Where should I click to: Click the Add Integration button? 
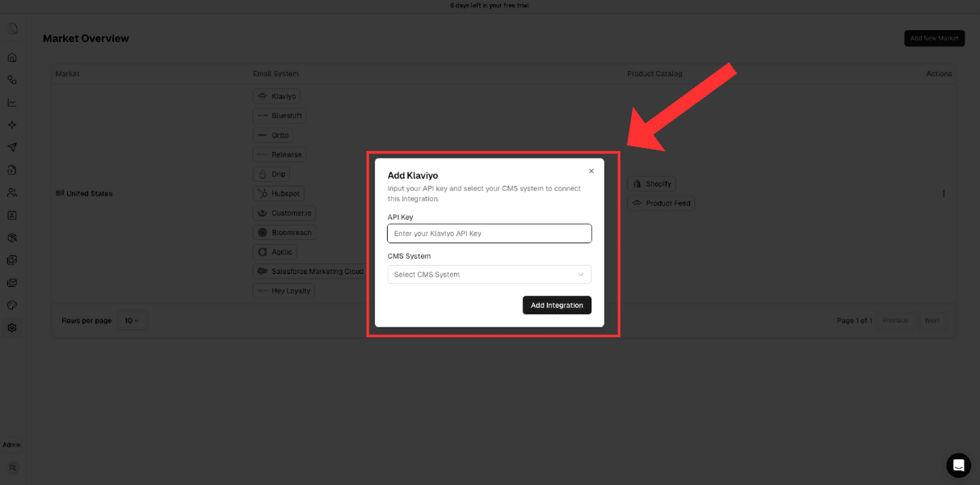tap(557, 305)
